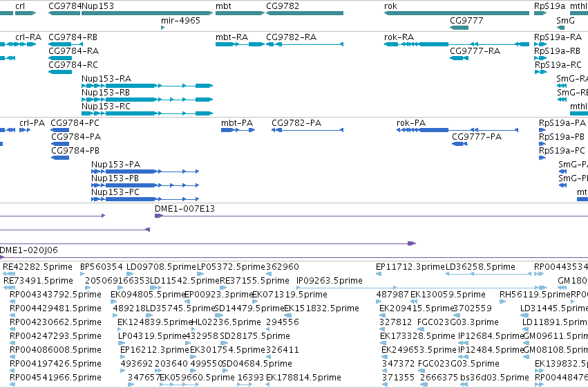Select the mbt-RA transcript
Image resolution: width=588 pixels, height=388 pixels.
click(x=240, y=44)
